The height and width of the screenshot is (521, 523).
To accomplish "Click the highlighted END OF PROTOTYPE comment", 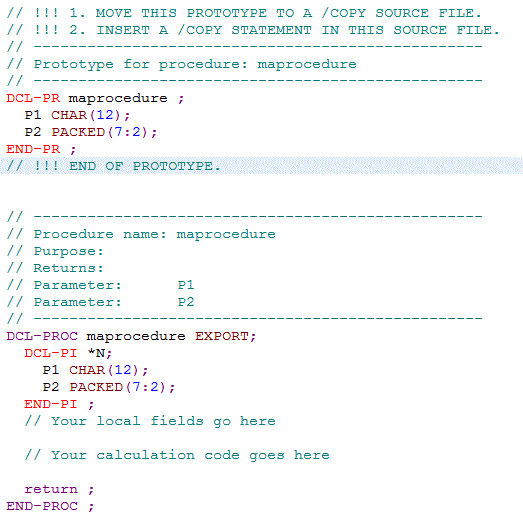I will click(x=113, y=166).
